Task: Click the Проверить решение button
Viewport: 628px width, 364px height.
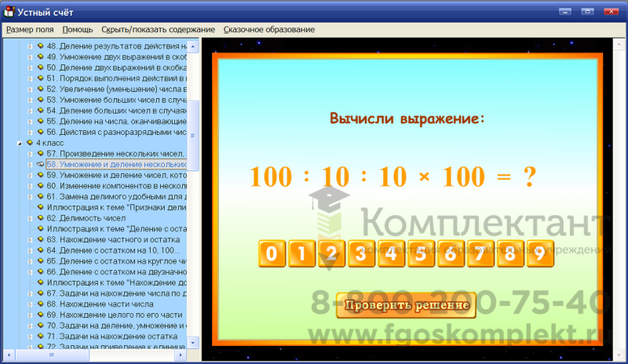Action: pyautogui.click(x=406, y=305)
